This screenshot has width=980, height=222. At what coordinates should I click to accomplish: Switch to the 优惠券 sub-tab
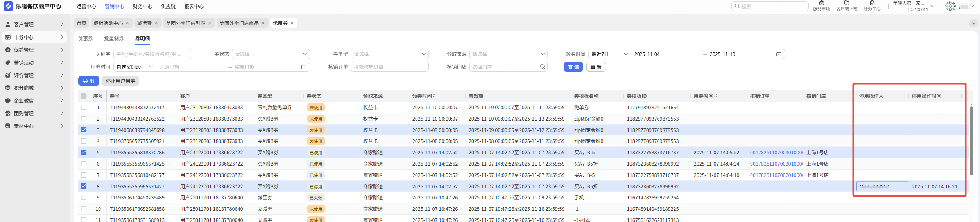pyautogui.click(x=85, y=38)
